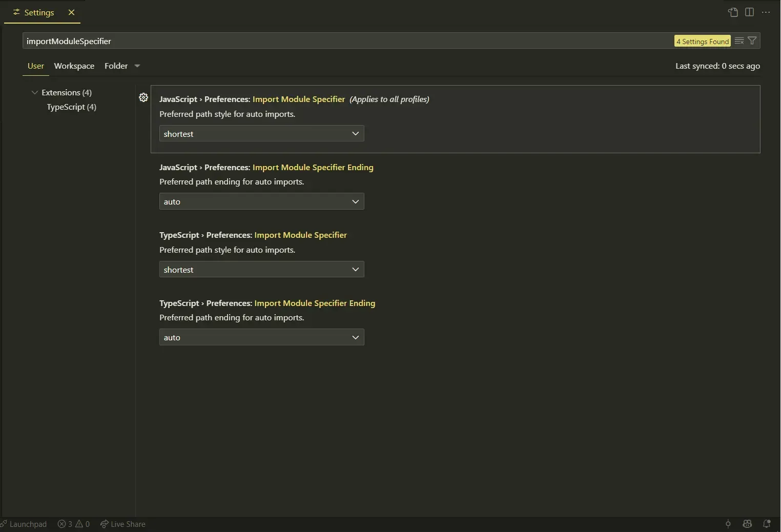Open the editor More Actions ellipsis

click(766, 12)
